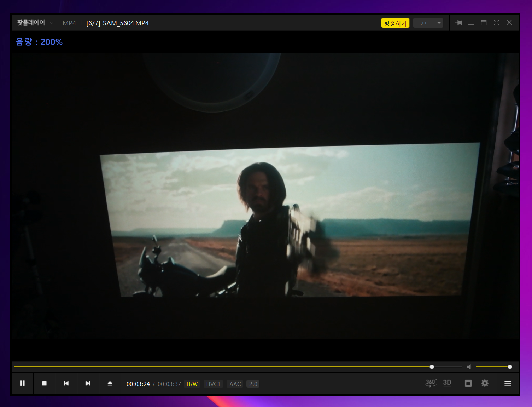This screenshot has height=407, width=532.
Task: Click the total duration 00:03:37
Action: [x=169, y=384]
